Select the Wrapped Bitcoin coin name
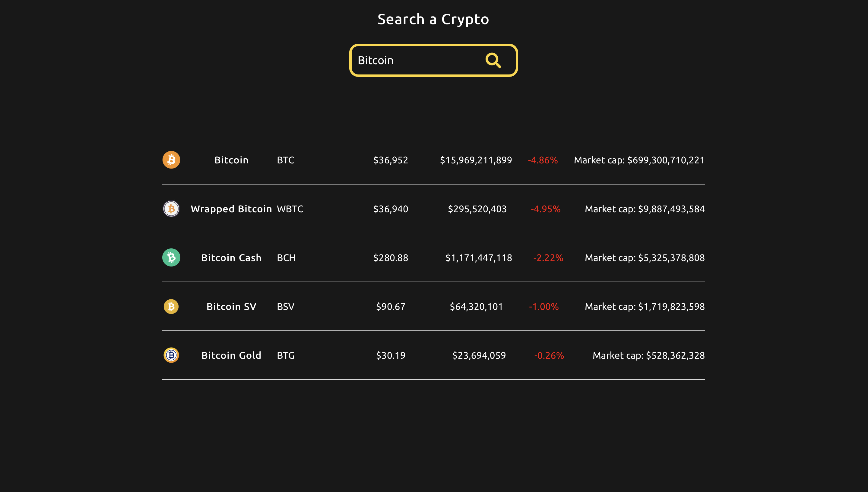The height and width of the screenshot is (492, 868). coord(232,209)
